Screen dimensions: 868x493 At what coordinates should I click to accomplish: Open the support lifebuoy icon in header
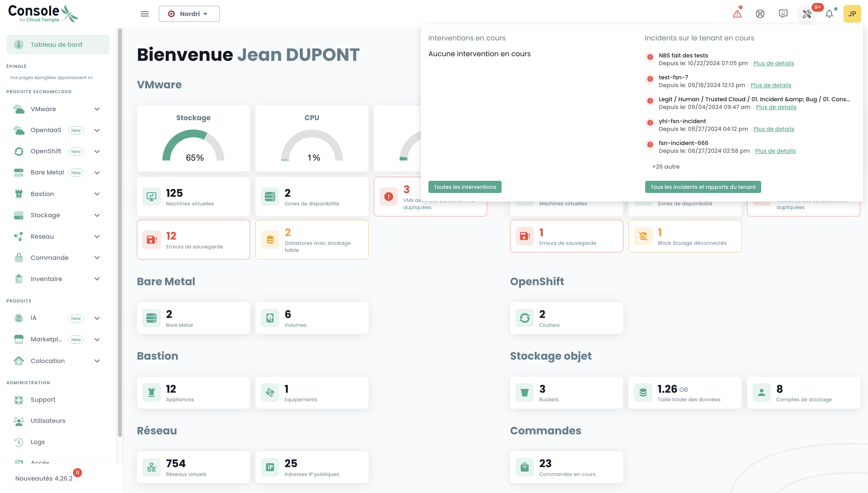[760, 14]
